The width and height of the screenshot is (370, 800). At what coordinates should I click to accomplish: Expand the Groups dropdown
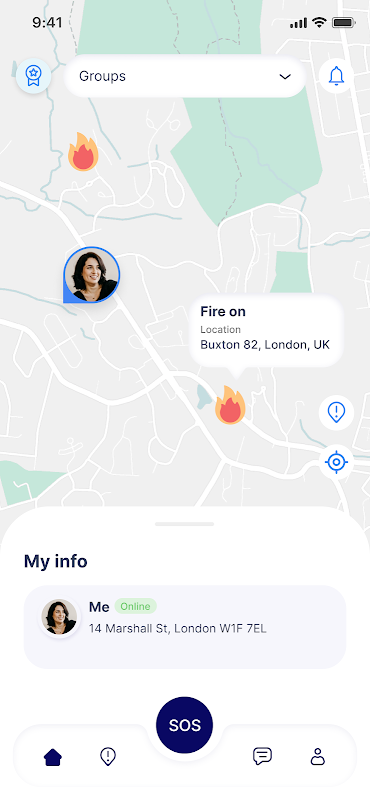click(x=185, y=77)
